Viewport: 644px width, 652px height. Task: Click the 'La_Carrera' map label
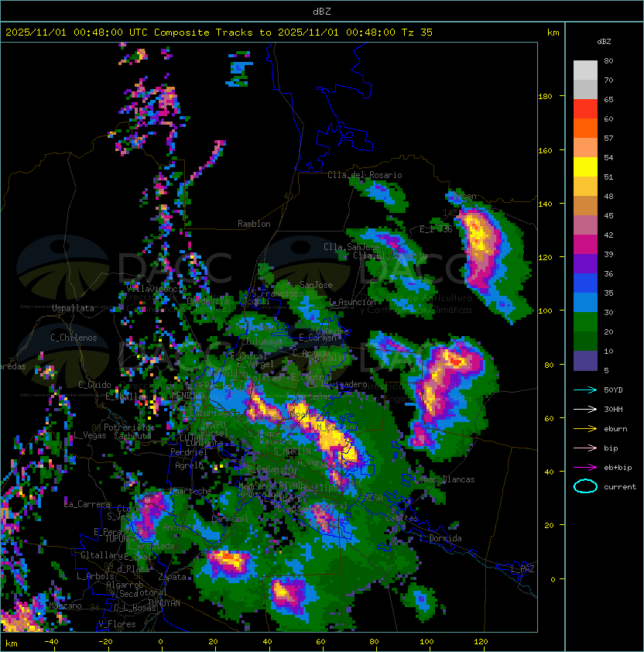(87, 504)
